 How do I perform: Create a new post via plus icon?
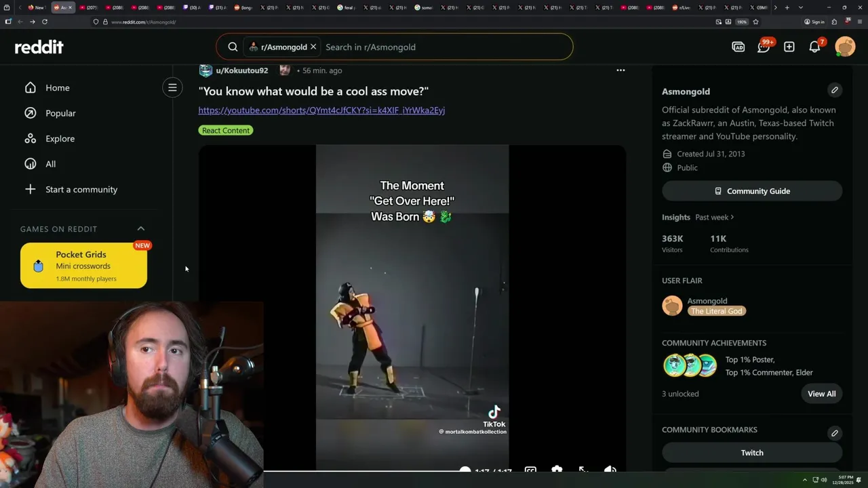click(789, 47)
